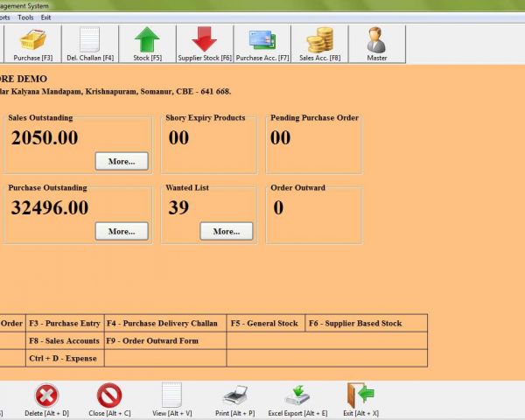Image resolution: width=525 pixels, height=420 pixels.
Task: Select Exit in the menu bar
Action: (46, 17)
